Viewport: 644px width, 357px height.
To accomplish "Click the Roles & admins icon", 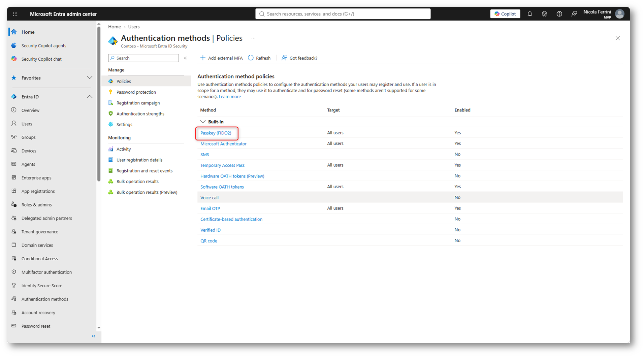I will [14, 204].
